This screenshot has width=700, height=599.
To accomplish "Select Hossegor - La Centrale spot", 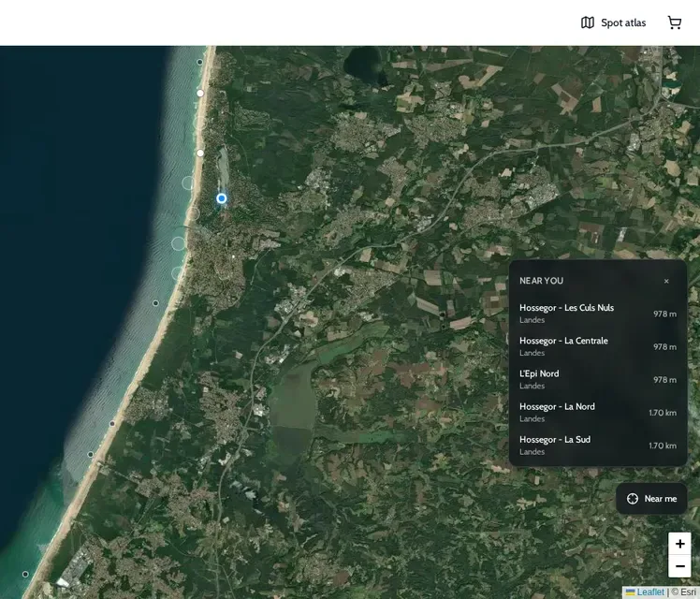I will pos(598,347).
